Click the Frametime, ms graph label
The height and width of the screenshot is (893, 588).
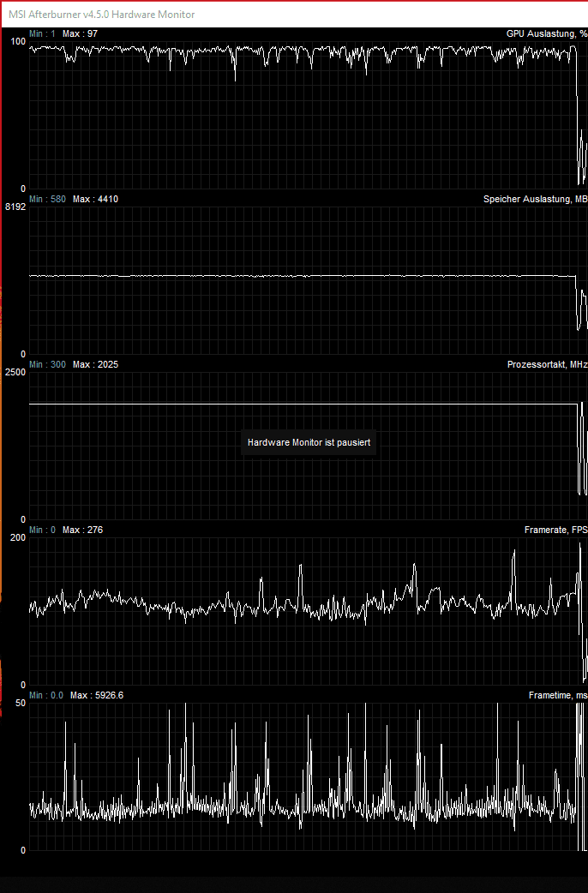(558, 695)
